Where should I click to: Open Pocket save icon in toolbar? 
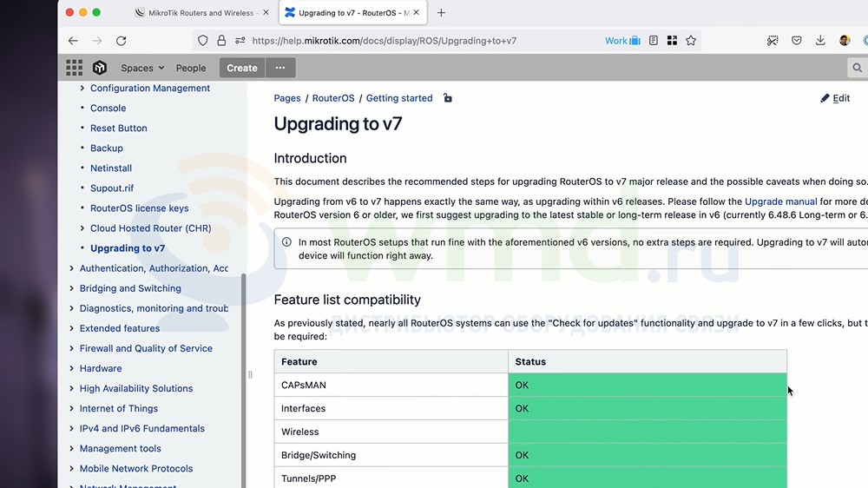click(796, 41)
